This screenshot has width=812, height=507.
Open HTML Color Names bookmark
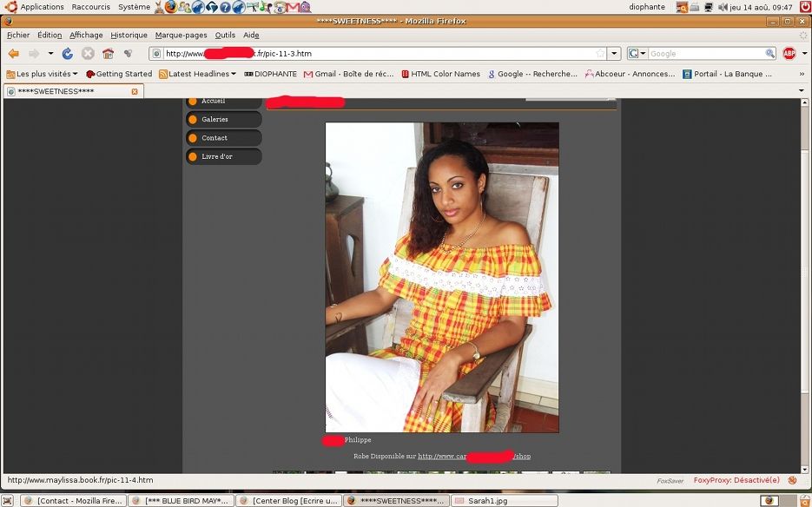[x=440, y=74]
